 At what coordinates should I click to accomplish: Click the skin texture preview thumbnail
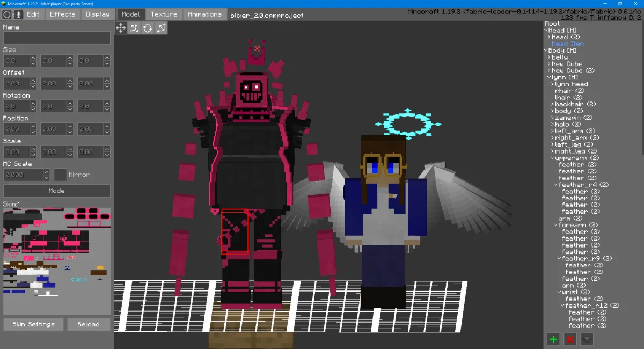[57, 261]
